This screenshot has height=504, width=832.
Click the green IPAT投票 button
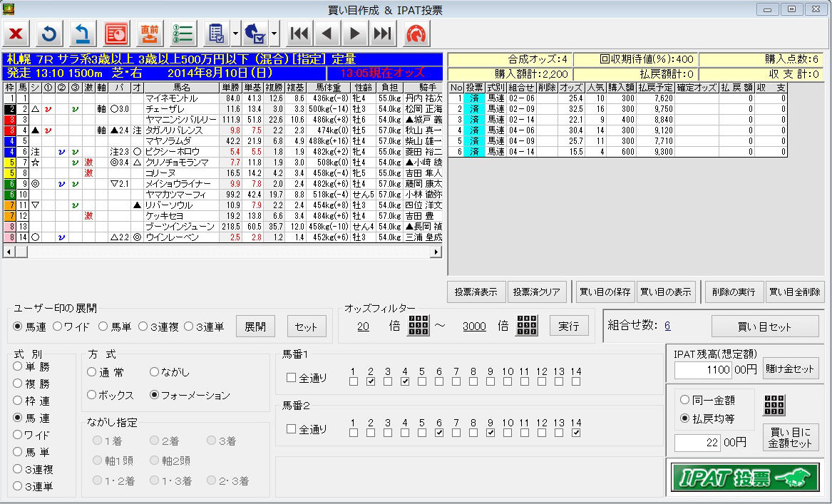[x=745, y=478]
